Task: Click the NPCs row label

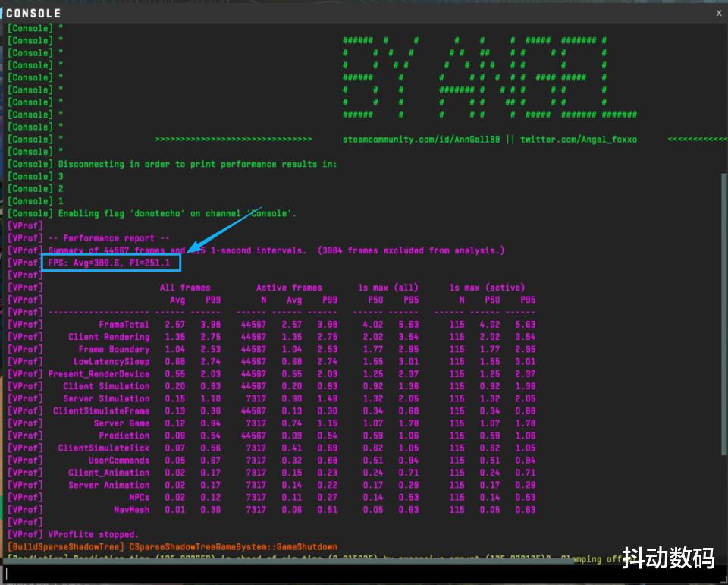Action: coord(140,498)
